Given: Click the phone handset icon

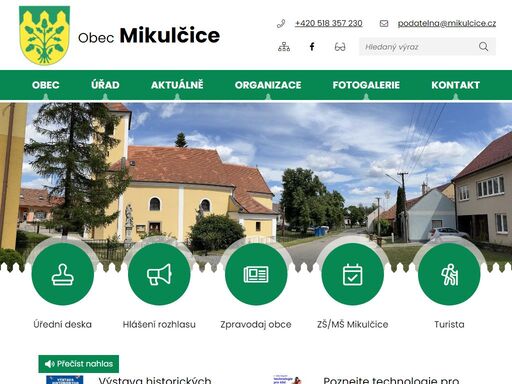Looking at the screenshot, I should coord(281,23).
